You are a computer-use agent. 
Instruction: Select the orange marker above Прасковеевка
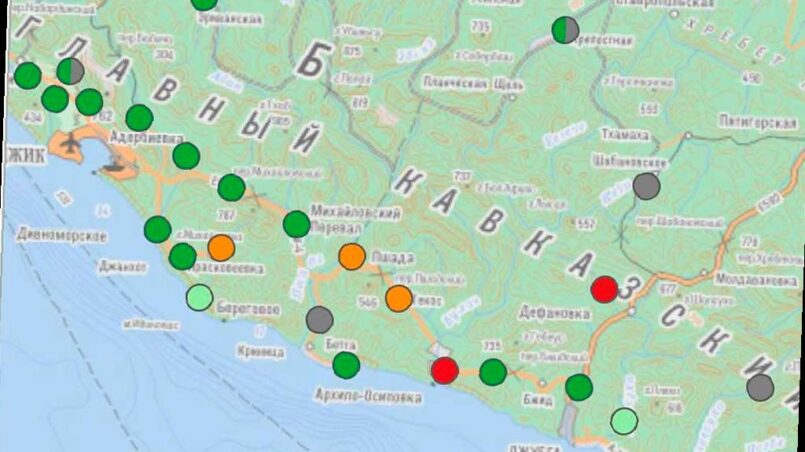221,248
